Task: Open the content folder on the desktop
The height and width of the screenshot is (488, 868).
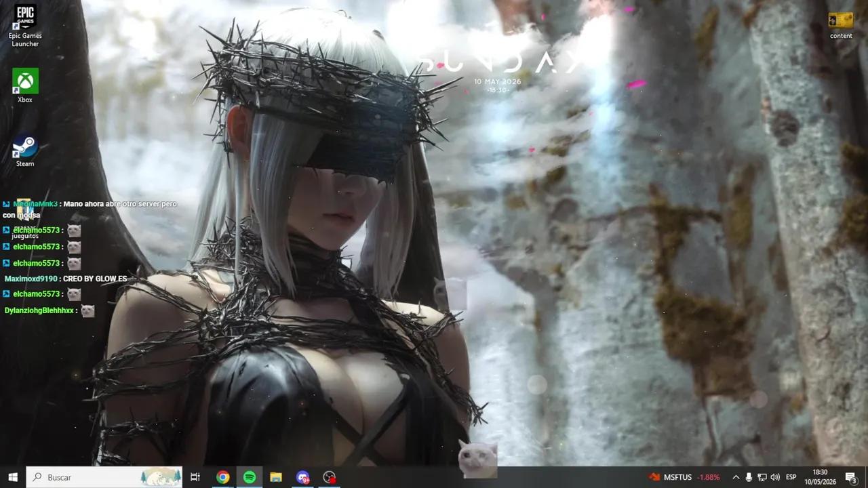Action: [x=841, y=26]
